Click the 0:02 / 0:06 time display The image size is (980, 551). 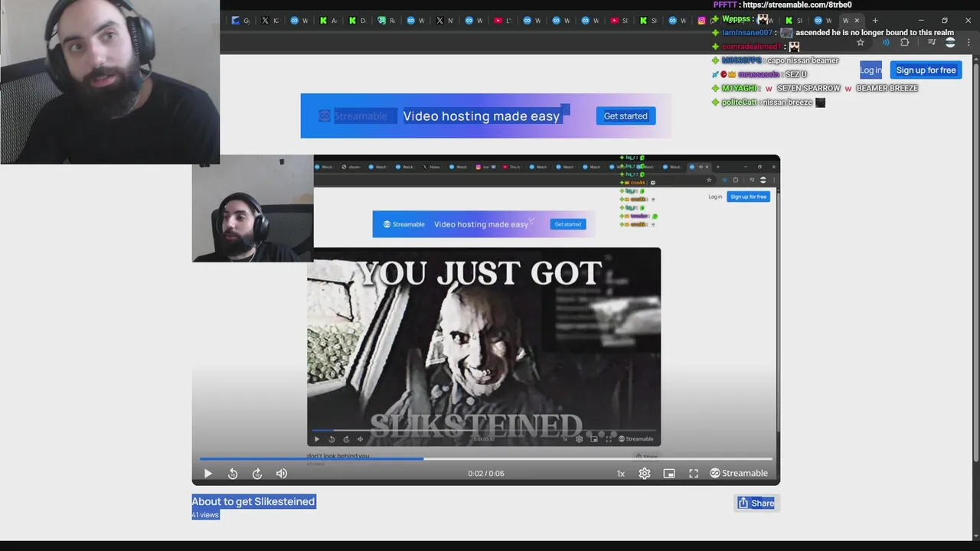click(486, 474)
